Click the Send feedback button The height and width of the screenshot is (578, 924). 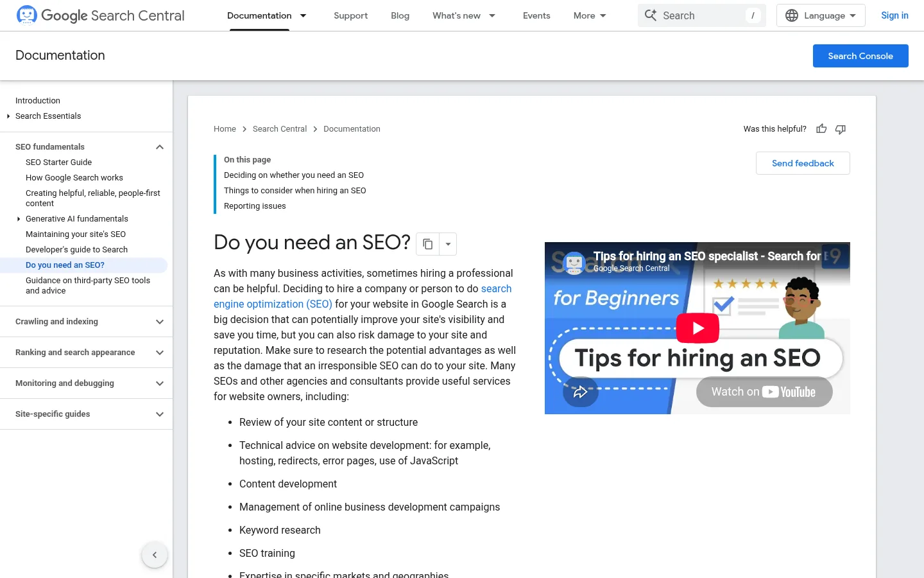click(803, 163)
